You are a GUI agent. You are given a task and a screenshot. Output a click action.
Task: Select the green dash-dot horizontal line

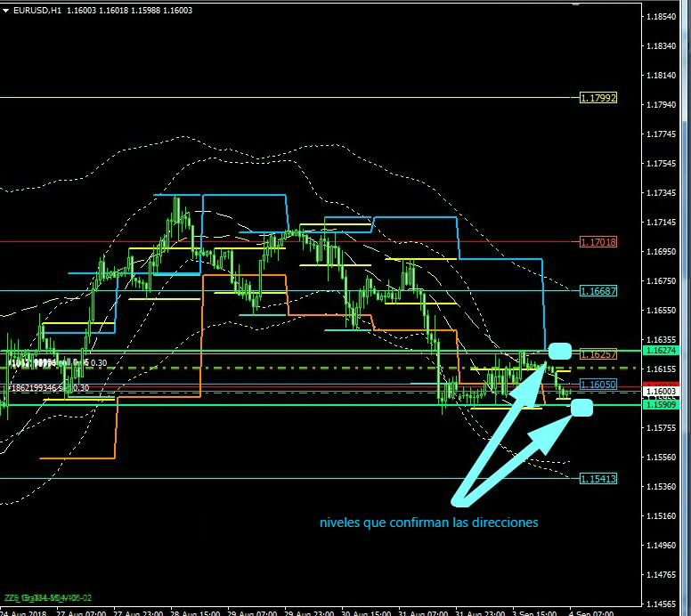tap(267, 368)
